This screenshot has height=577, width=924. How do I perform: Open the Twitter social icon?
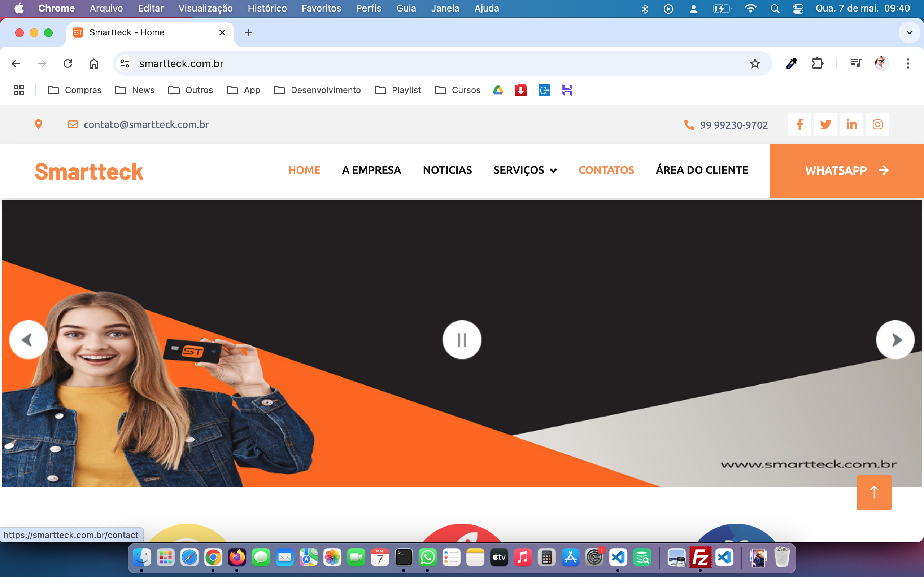[x=825, y=124]
